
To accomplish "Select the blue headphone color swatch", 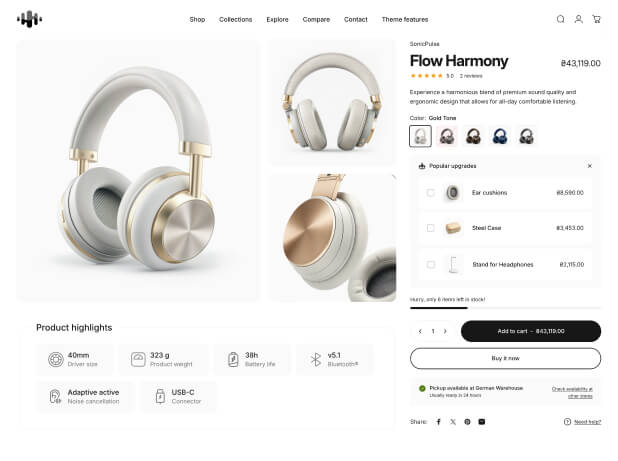I will pyautogui.click(x=499, y=136).
